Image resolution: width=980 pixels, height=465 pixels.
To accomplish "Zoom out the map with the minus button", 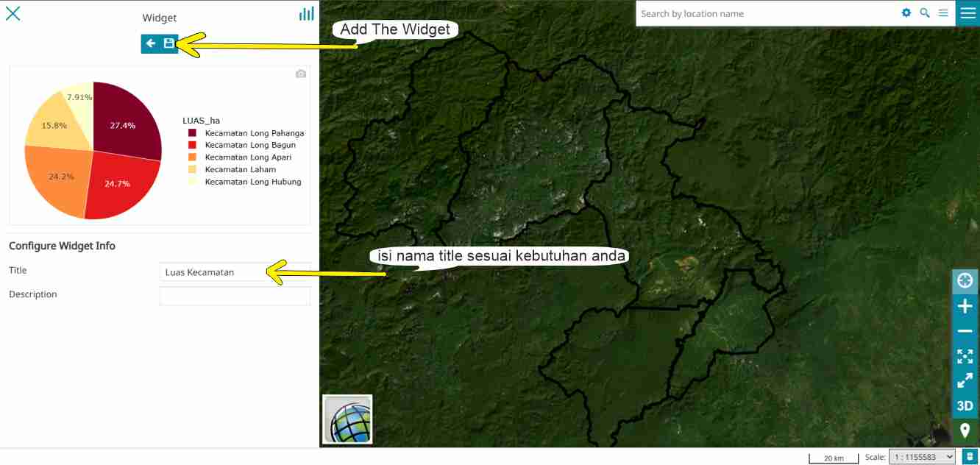I will pos(965,332).
